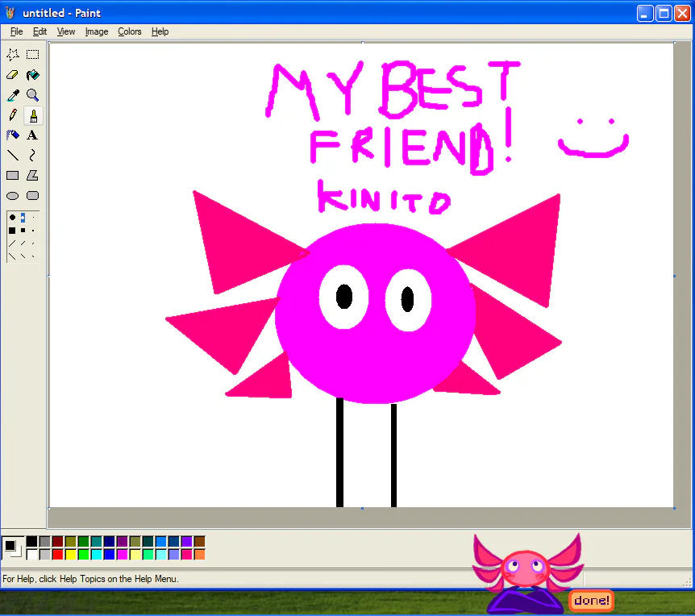
Task: Select the Text tool
Action: (x=33, y=135)
